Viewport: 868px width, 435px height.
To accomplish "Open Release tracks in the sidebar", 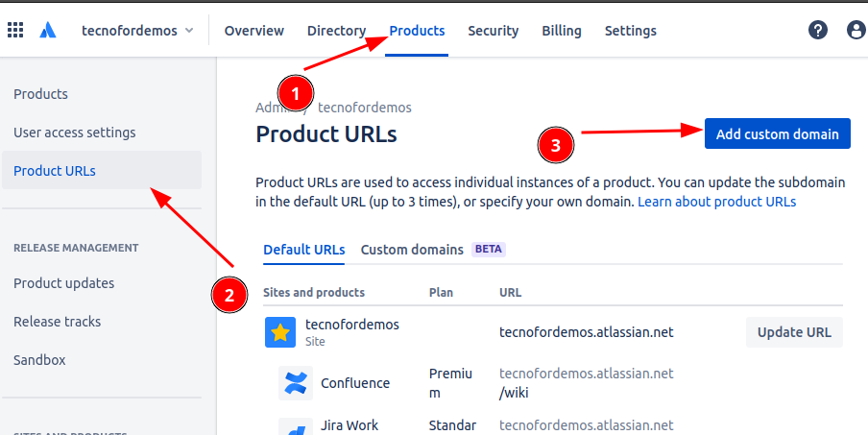I will click(57, 322).
